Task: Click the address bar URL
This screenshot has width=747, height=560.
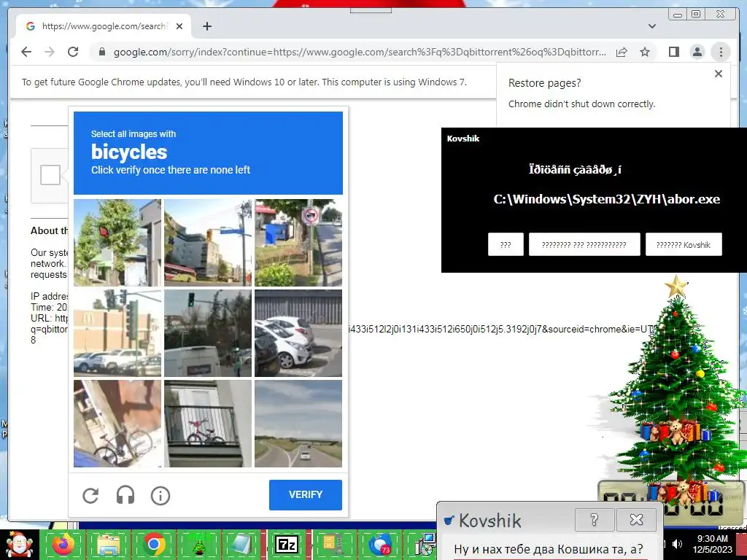Action: click(x=360, y=52)
